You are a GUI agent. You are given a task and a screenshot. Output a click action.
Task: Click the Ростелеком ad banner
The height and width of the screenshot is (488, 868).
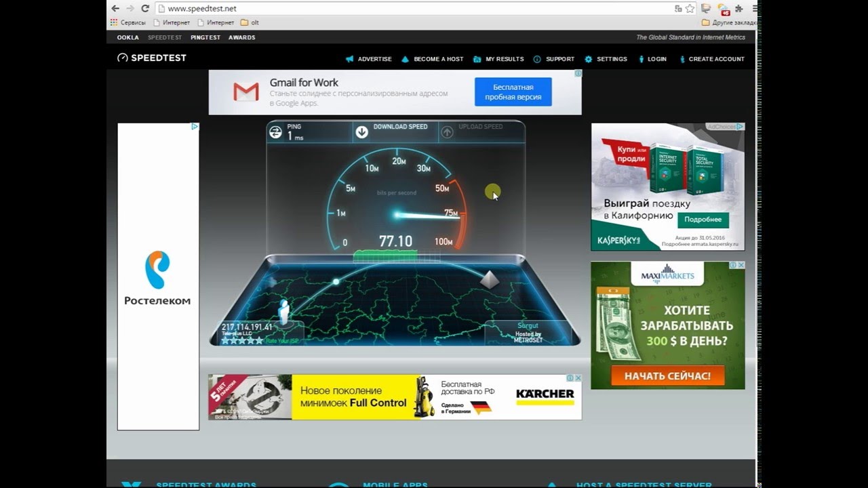(158, 277)
